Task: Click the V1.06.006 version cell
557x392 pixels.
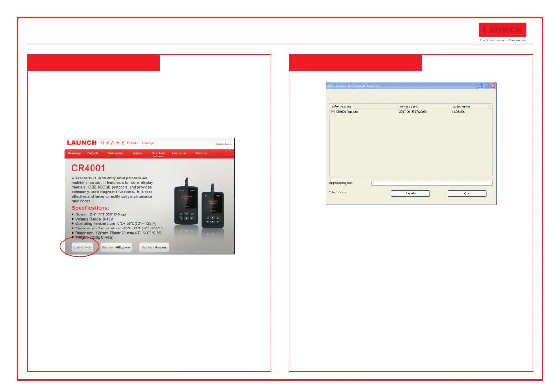Action: tap(458, 111)
